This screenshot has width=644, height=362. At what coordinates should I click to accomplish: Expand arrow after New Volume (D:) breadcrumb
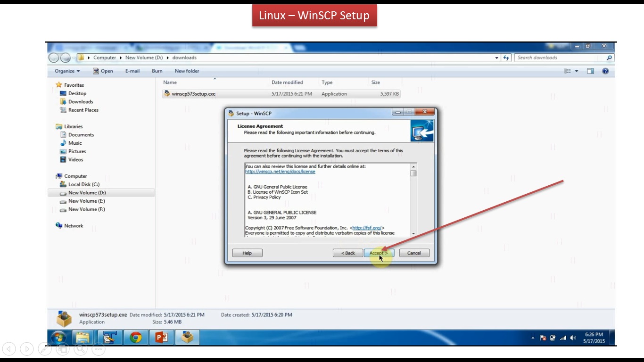167,58
